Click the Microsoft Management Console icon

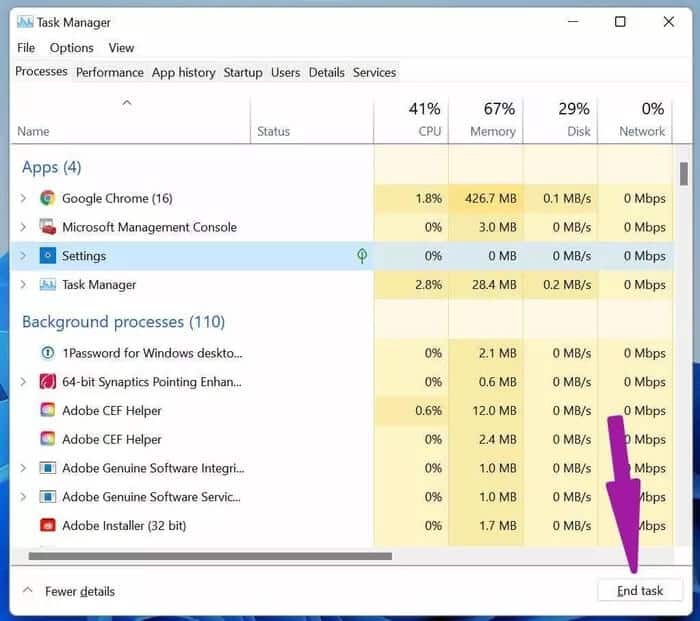point(47,227)
